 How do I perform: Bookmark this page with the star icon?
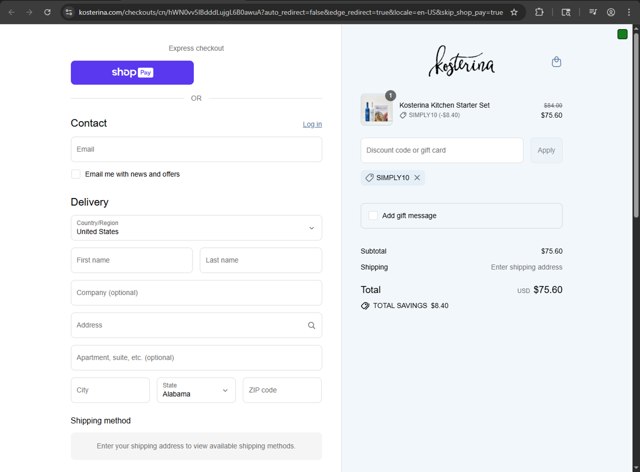(514, 12)
